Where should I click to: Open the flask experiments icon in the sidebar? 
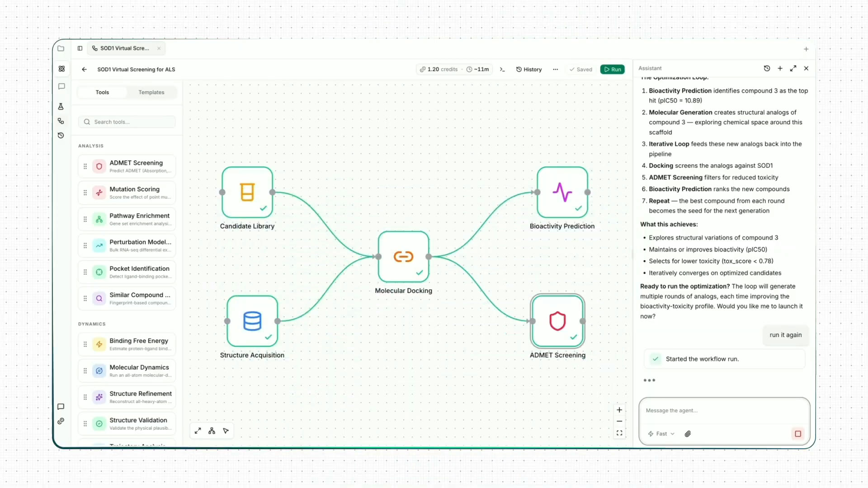click(61, 107)
